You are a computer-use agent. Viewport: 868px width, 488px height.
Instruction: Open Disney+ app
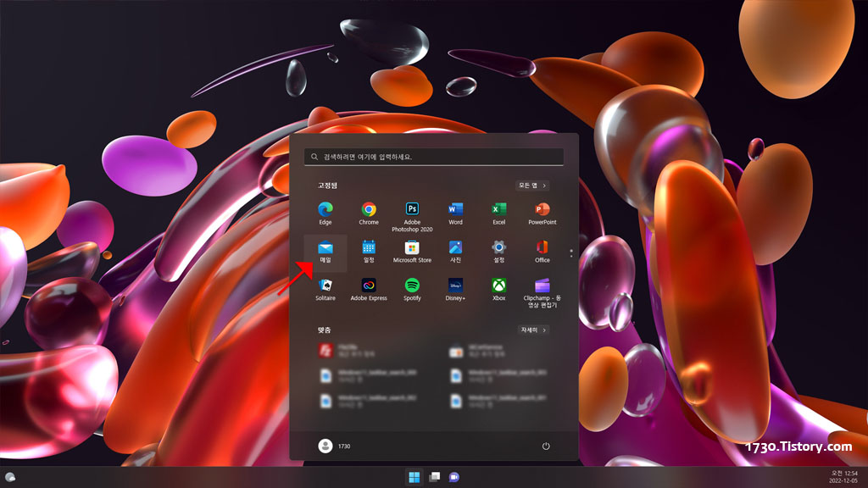coord(455,290)
